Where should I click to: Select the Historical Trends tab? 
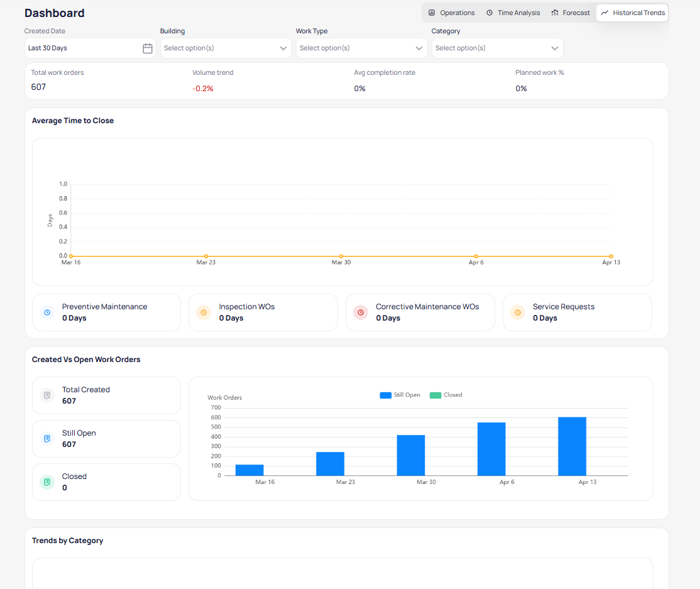coord(632,13)
